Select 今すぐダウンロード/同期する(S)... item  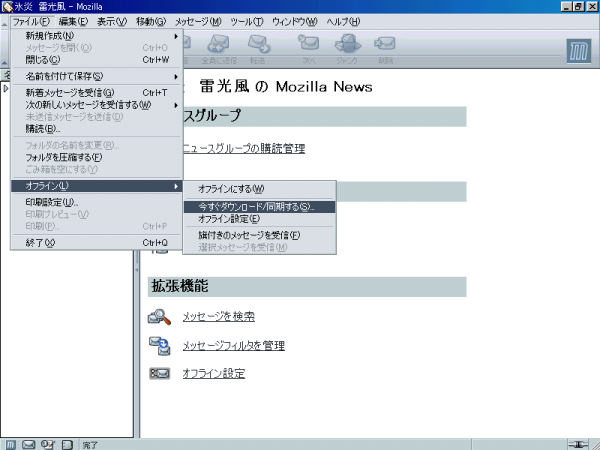click(259, 207)
